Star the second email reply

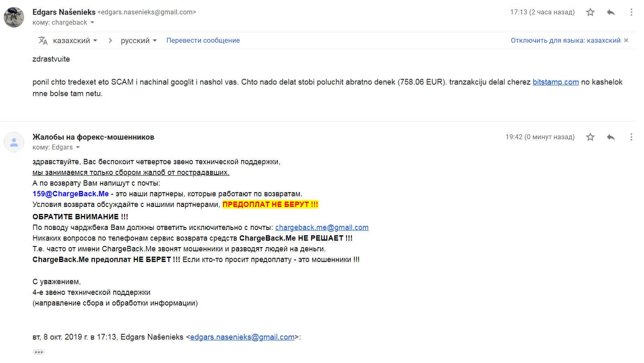[x=590, y=137]
